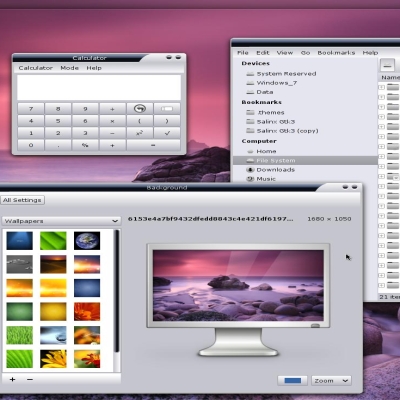Select the solid blue gradient wallpaper
Screen dimensions: 400x400
(x=87, y=288)
